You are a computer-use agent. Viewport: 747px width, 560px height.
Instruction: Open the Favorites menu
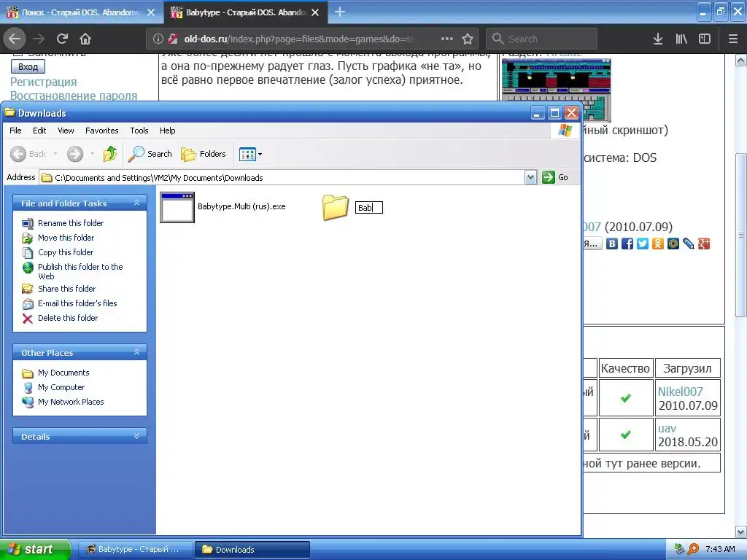point(102,131)
